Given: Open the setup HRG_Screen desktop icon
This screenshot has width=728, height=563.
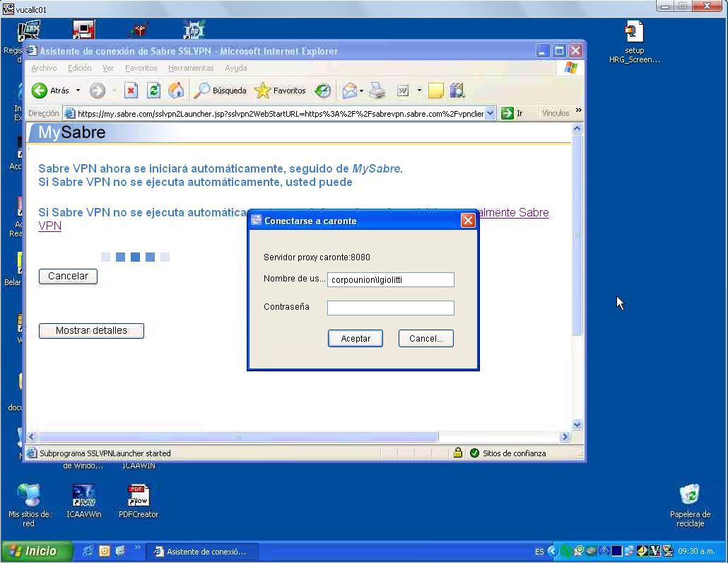Looking at the screenshot, I should click(634, 42).
